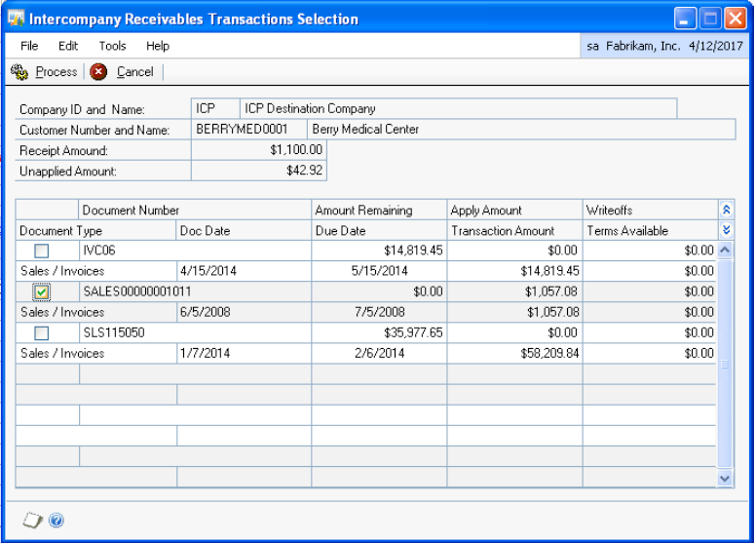Image resolution: width=756 pixels, height=543 pixels.
Task: Click the blue help question mark icon
Action: coord(57,521)
